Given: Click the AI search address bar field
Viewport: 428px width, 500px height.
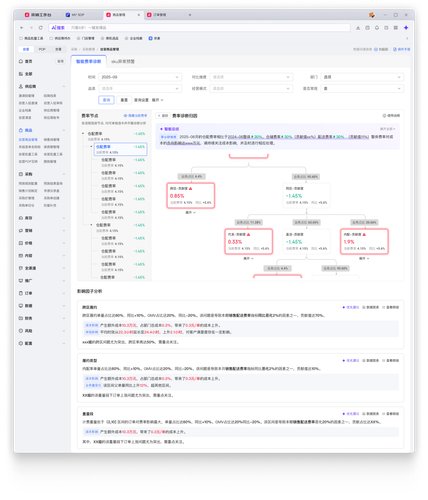Looking at the screenshot, I should [x=199, y=28].
